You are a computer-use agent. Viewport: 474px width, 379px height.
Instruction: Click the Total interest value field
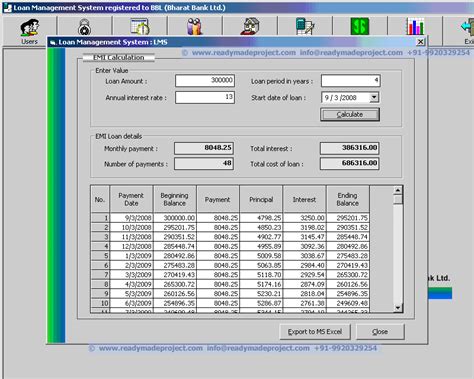click(x=350, y=148)
